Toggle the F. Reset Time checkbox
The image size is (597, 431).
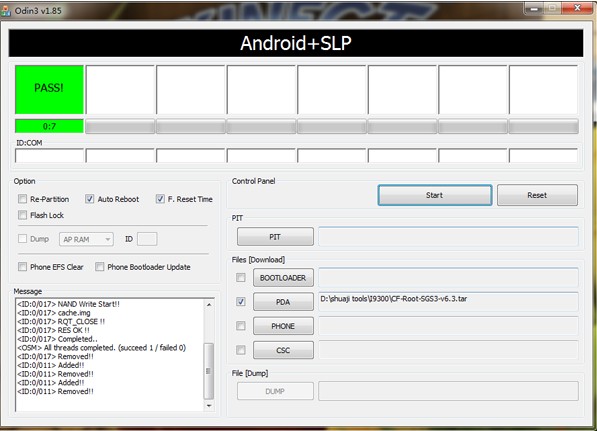pos(160,199)
